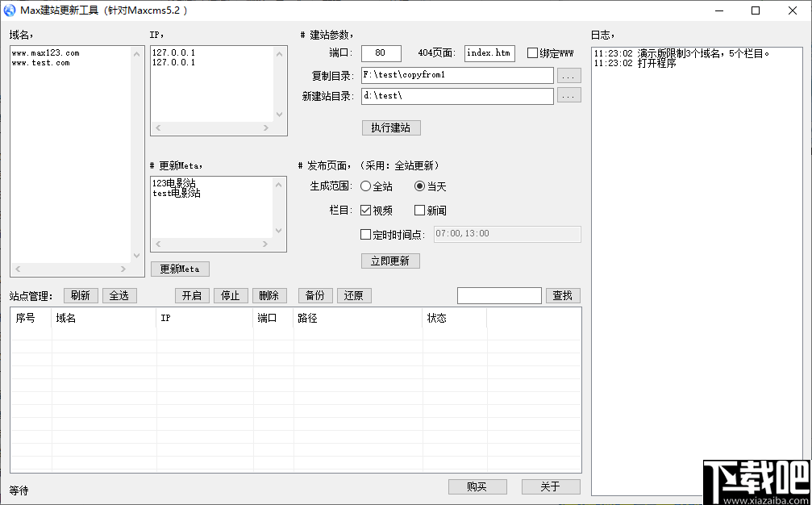The image size is (812, 505).
Task: Click 全选 to select all sites
Action: (x=119, y=295)
